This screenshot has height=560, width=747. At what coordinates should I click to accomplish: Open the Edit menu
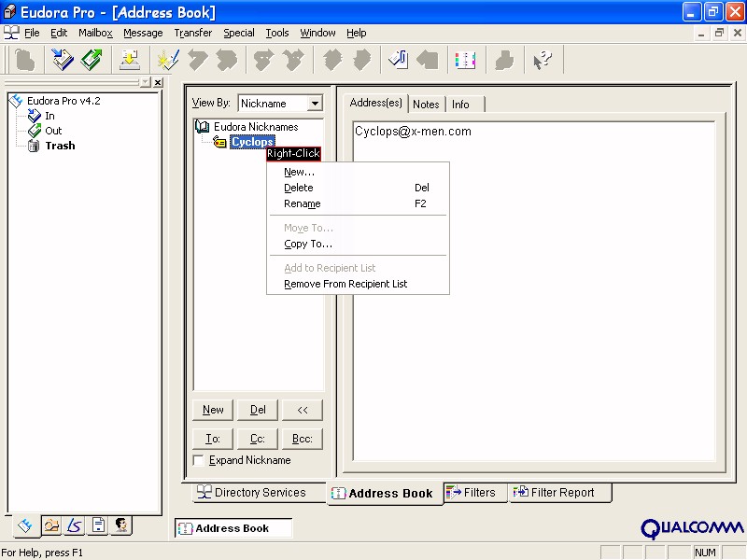pyautogui.click(x=59, y=33)
